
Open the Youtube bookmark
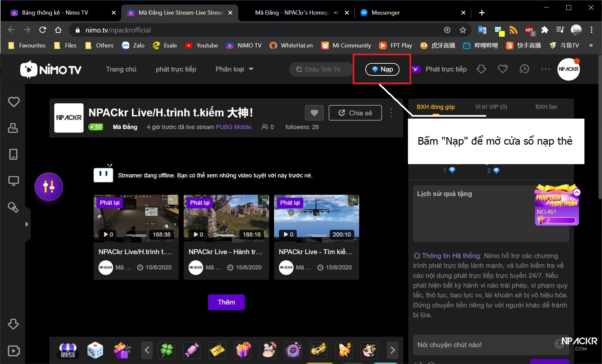click(x=202, y=45)
